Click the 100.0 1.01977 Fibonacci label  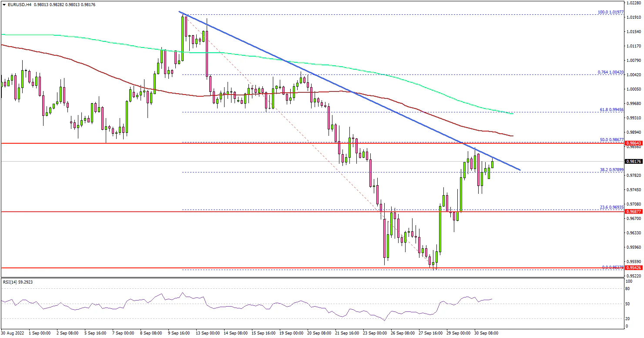(x=612, y=11)
